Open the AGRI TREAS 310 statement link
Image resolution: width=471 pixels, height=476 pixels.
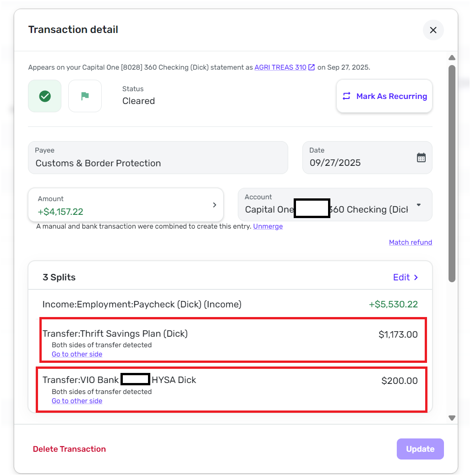(x=280, y=67)
